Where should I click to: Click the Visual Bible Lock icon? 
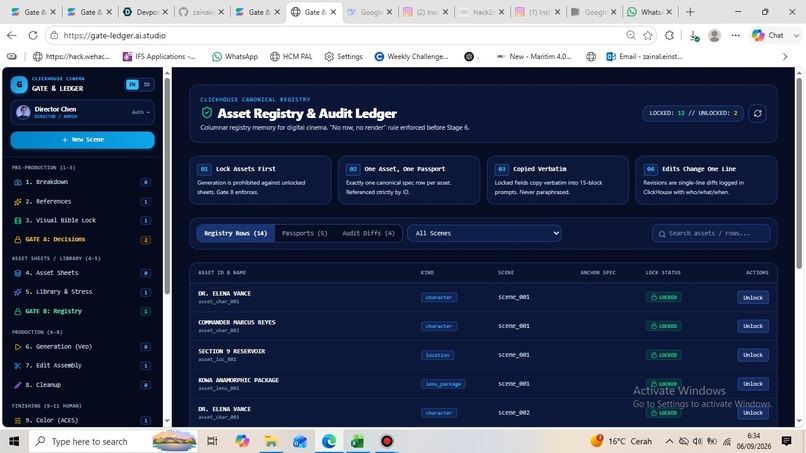click(17, 221)
